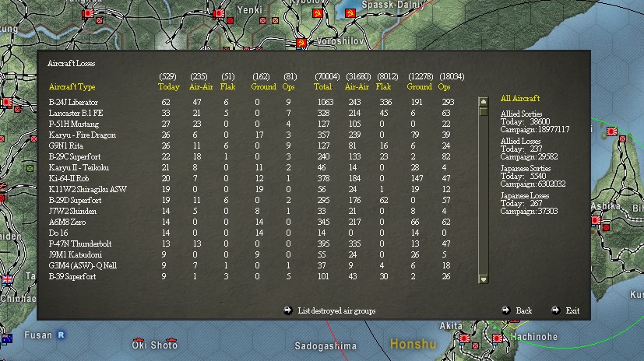Click the scrollbar up arrow
Screen dimensions: 644x361
click(484, 102)
